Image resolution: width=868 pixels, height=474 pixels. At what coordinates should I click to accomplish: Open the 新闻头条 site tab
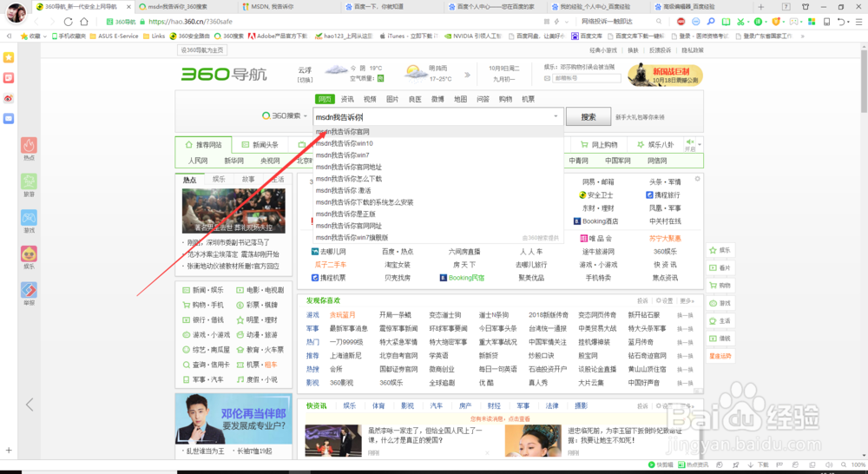(x=260, y=144)
